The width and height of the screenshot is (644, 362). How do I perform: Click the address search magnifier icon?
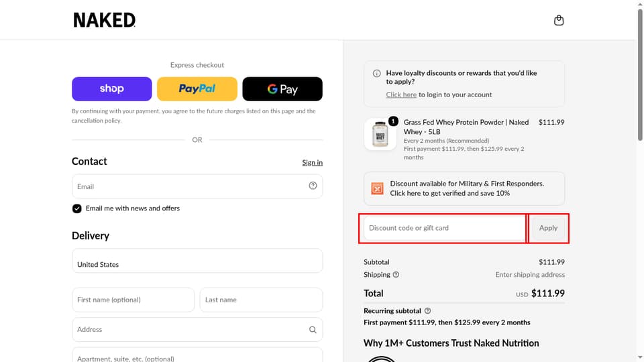click(x=313, y=330)
